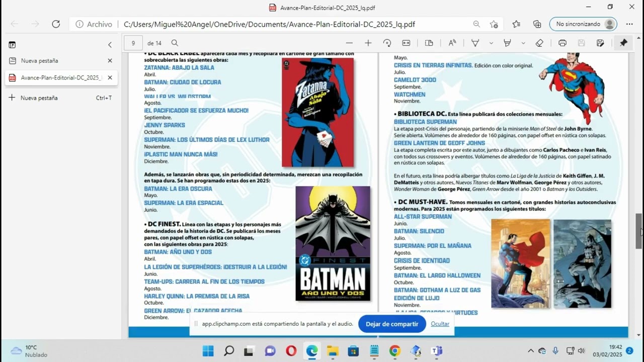The image size is (644, 362).
Task: Open the Windows Start menu
Action: 208,351
